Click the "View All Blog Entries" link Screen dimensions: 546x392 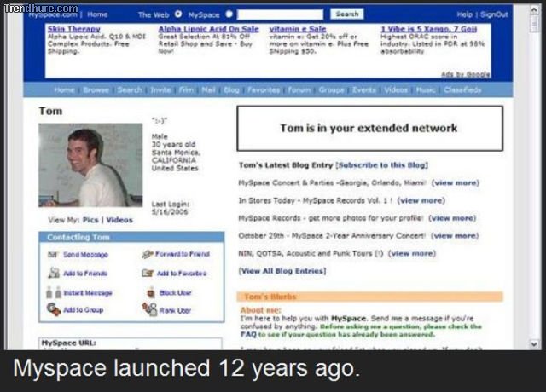282,271
